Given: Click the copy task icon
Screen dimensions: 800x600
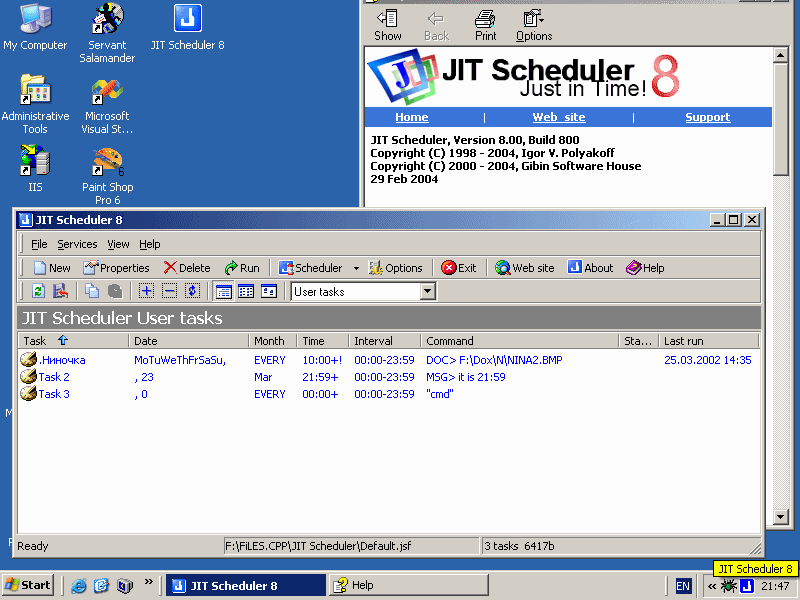Looking at the screenshot, I should [x=92, y=291].
